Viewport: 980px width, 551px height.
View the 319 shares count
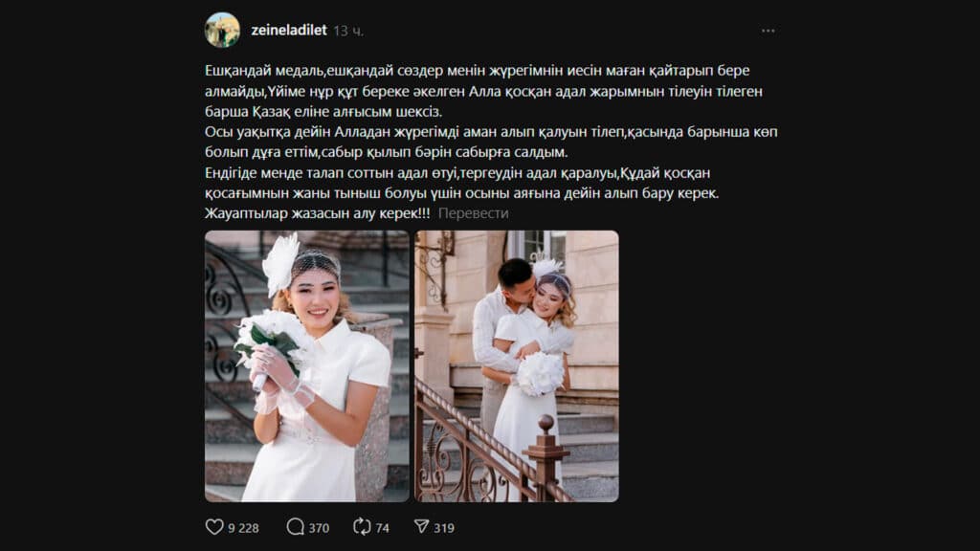[x=444, y=528]
